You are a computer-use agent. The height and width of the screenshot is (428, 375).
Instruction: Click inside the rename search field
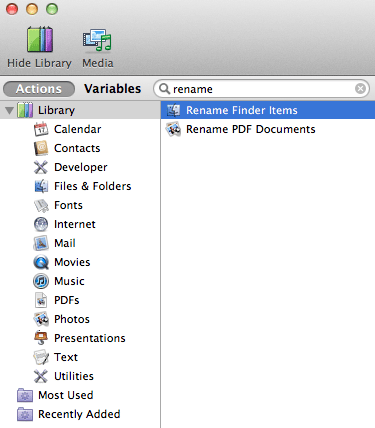[262, 89]
